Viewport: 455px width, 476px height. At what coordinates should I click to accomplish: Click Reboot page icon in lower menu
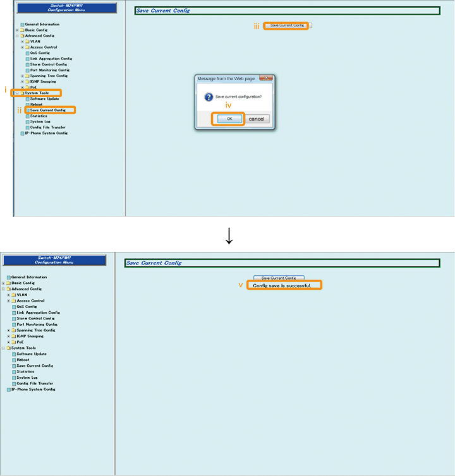[14, 360]
